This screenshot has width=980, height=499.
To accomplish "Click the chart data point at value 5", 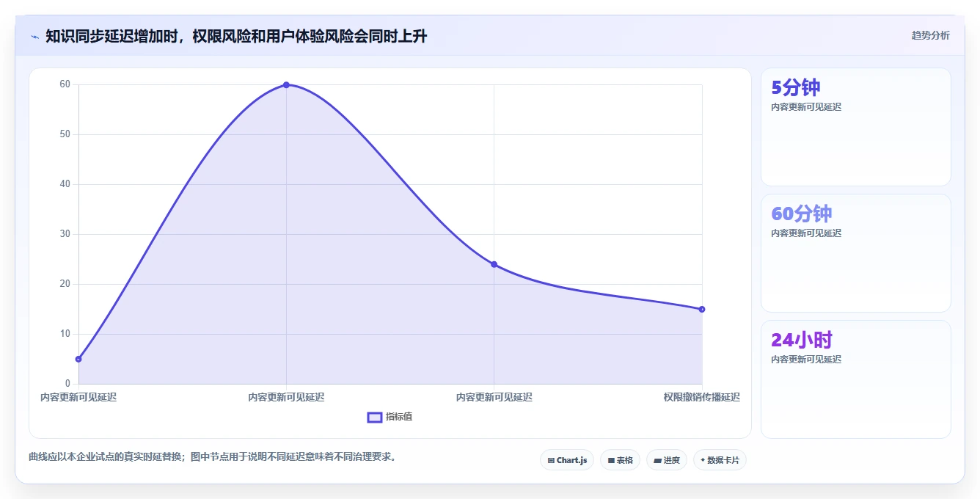I will (78, 359).
